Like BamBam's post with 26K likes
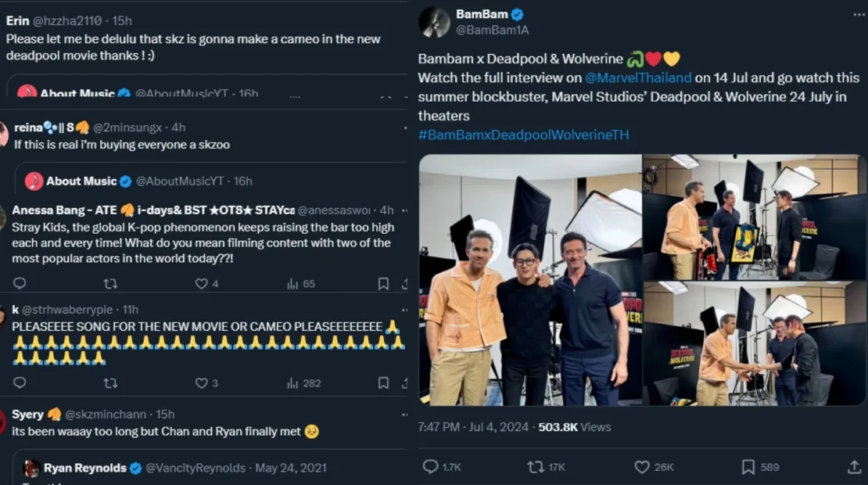The image size is (868, 485). [642, 467]
